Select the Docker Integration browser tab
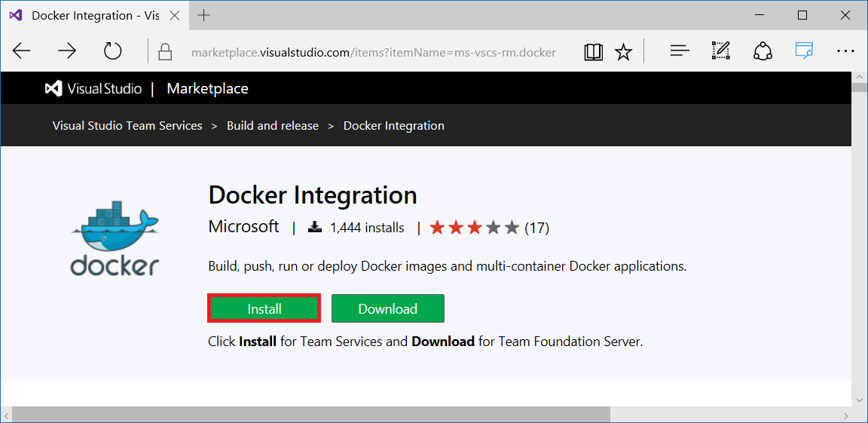Screen dimensions: 868x423 pos(94,16)
